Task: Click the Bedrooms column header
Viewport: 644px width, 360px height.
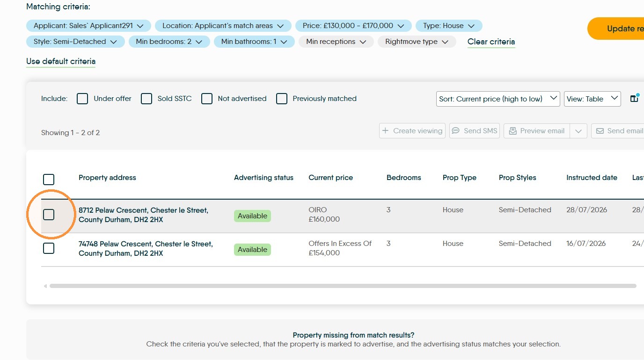Action: coord(404,178)
